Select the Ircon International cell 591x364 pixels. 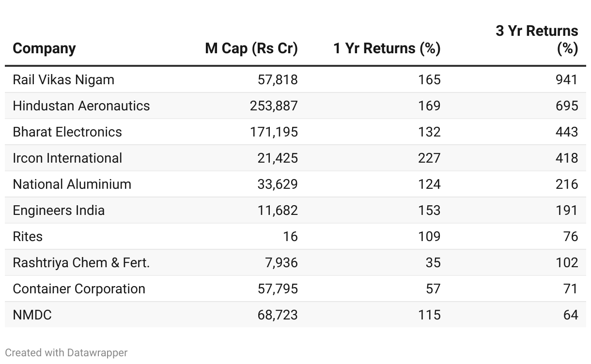(x=67, y=158)
